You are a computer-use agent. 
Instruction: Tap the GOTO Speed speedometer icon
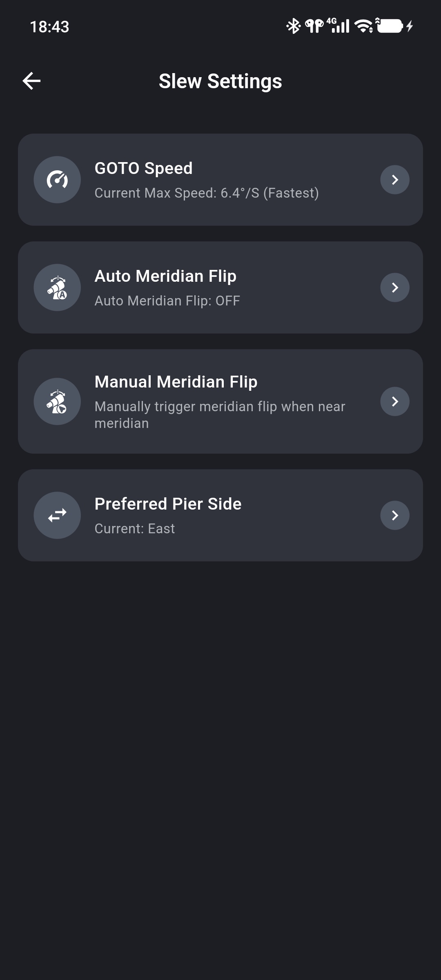coord(57,180)
